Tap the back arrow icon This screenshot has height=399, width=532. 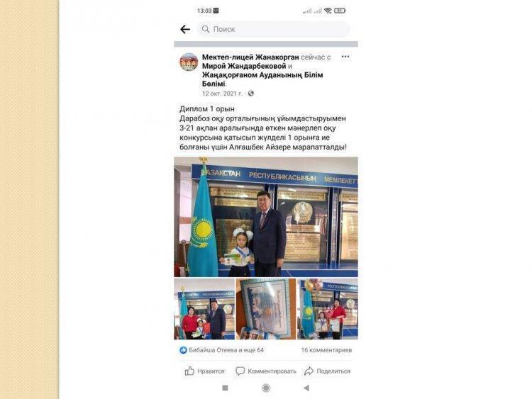[185, 30]
